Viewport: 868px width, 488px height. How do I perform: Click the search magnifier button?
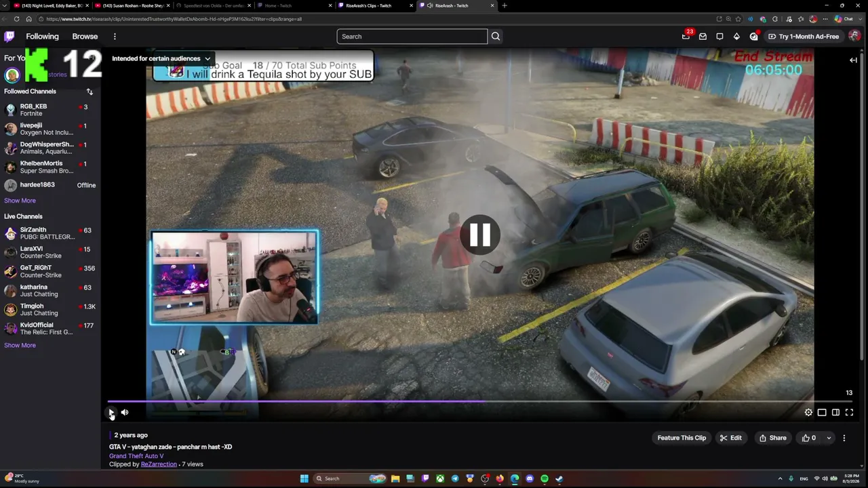pos(496,37)
